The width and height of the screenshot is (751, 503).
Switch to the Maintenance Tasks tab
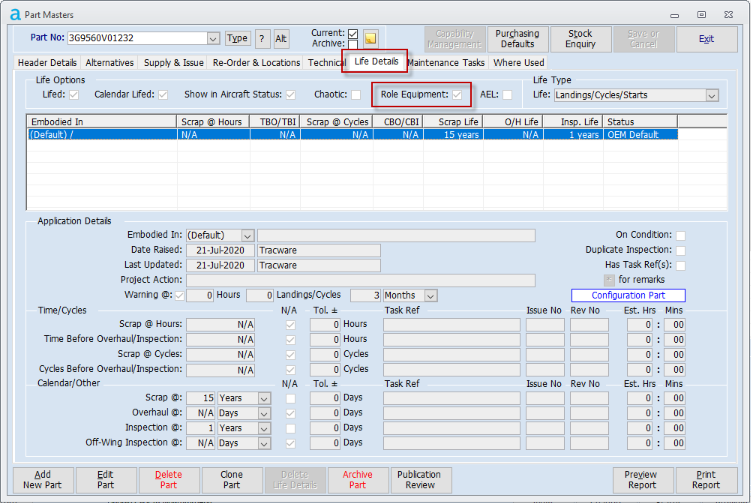[x=446, y=63]
